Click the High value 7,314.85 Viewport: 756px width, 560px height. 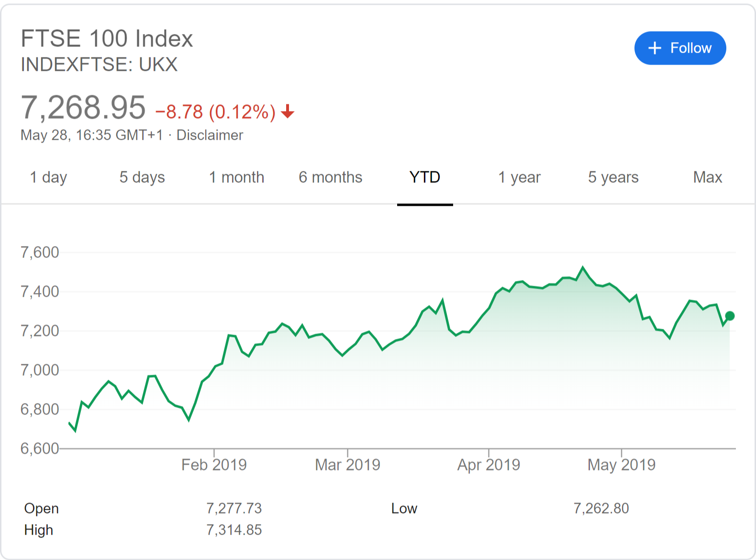click(x=234, y=530)
